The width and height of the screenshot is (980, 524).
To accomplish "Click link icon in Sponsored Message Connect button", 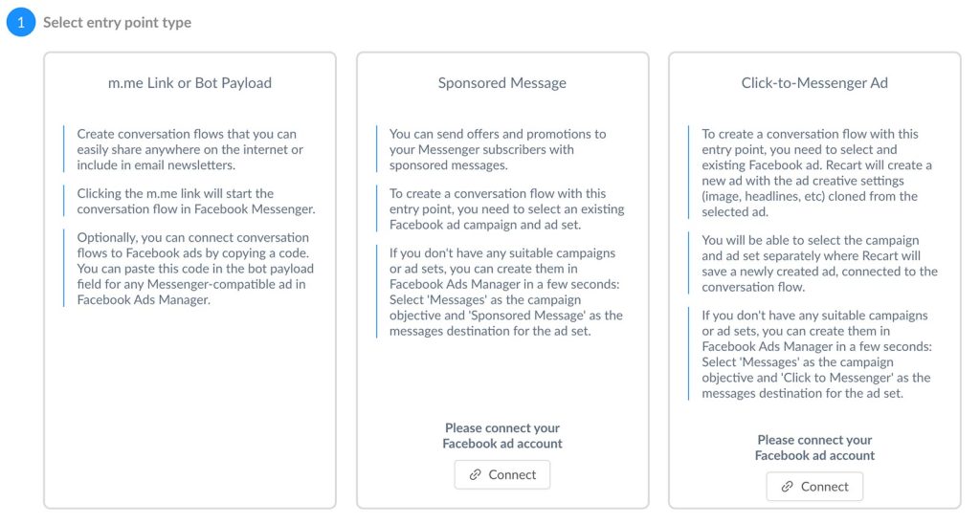I will pyautogui.click(x=475, y=475).
